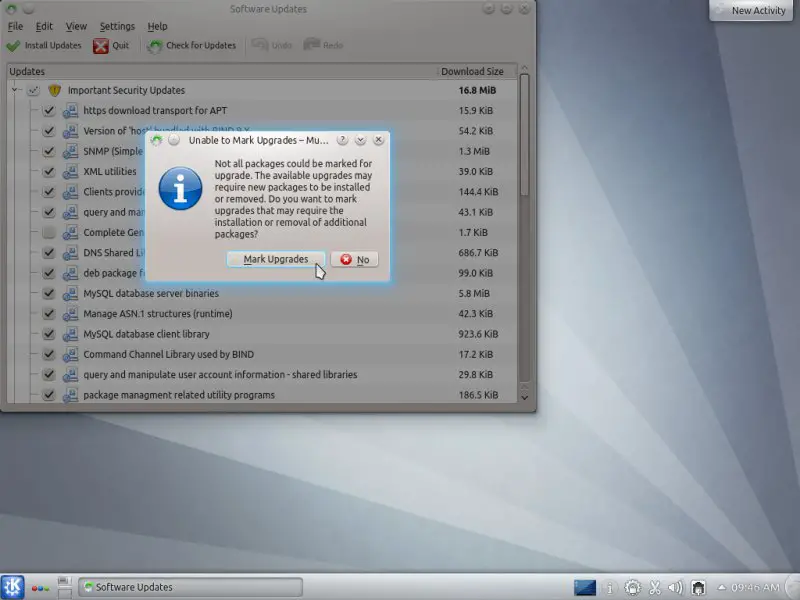
Task: Select "Command Channel Library used by BIND" text
Action: (168, 355)
